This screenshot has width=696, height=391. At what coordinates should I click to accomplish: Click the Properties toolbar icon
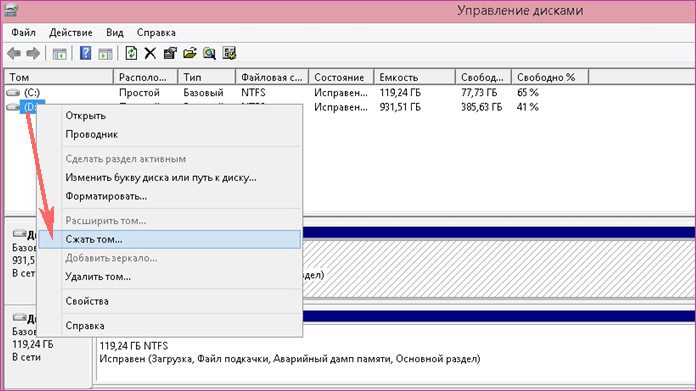pos(170,54)
